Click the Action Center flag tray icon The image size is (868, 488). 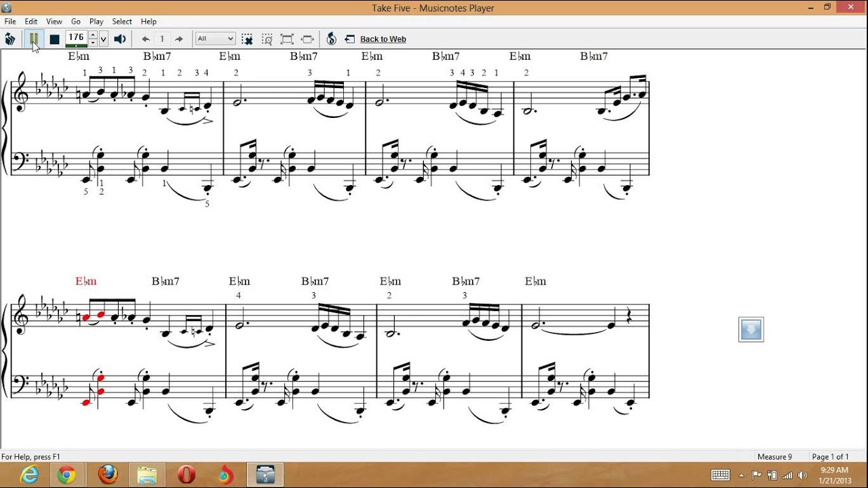pos(757,475)
